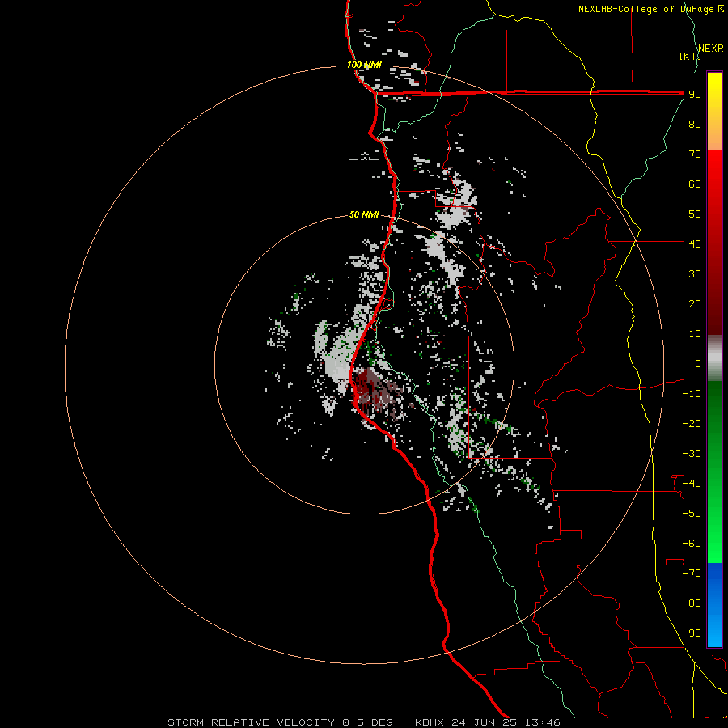Click the KBHX station identifier in the caption
Viewport: 728px width, 728px height.
pos(430,722)
